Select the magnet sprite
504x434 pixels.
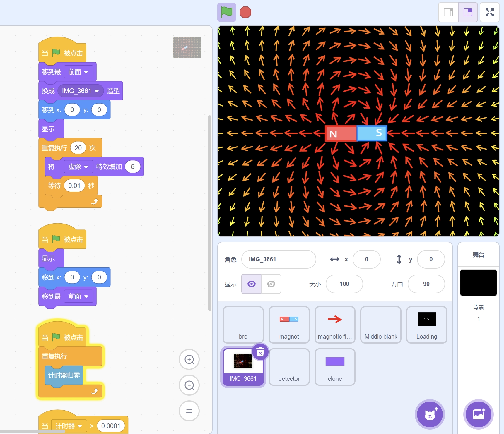coord(289,325)
